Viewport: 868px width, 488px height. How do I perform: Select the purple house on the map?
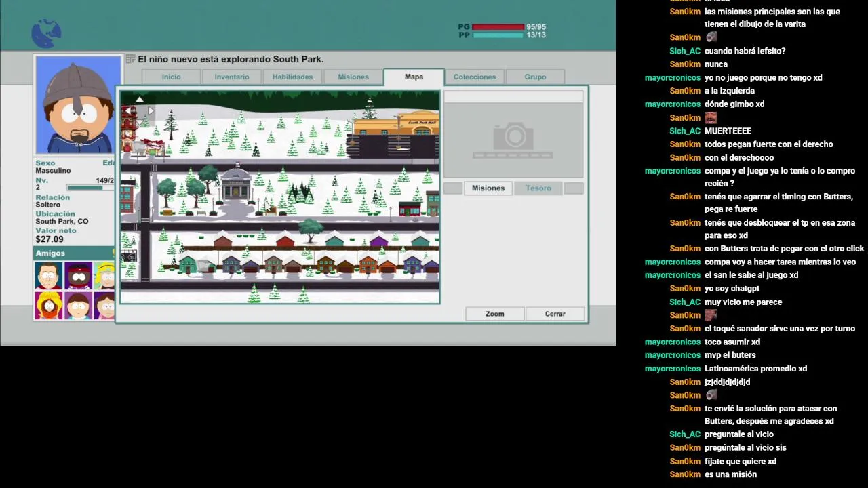(x=379, y=239)
